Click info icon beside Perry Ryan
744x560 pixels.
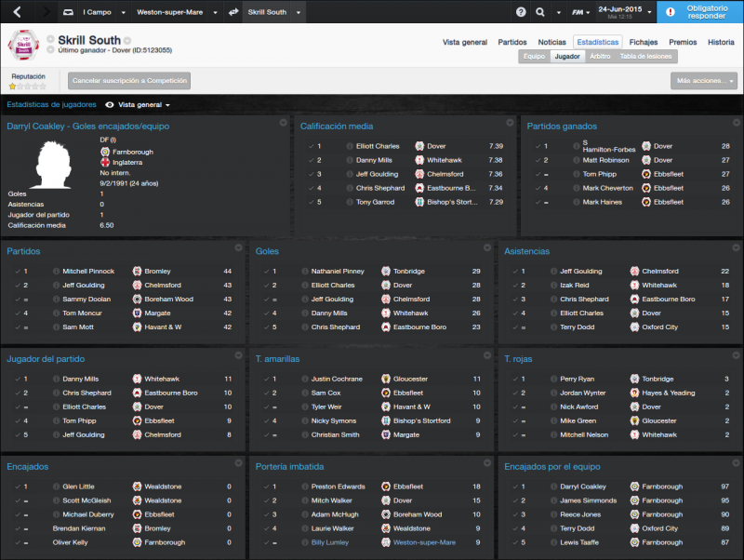pyautogui.click(x=553, y=379)
